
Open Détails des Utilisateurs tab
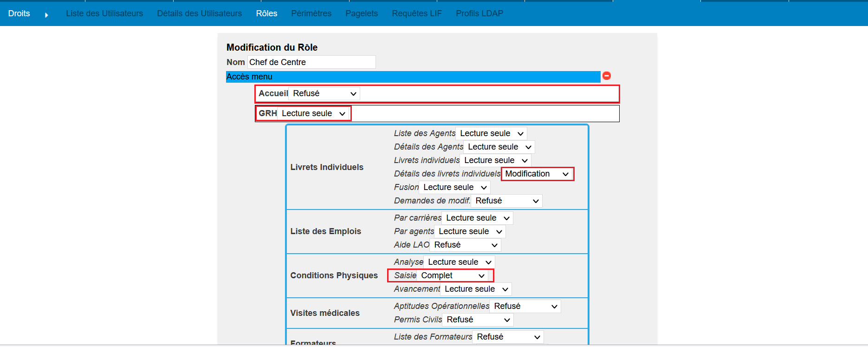click(199, 13)
